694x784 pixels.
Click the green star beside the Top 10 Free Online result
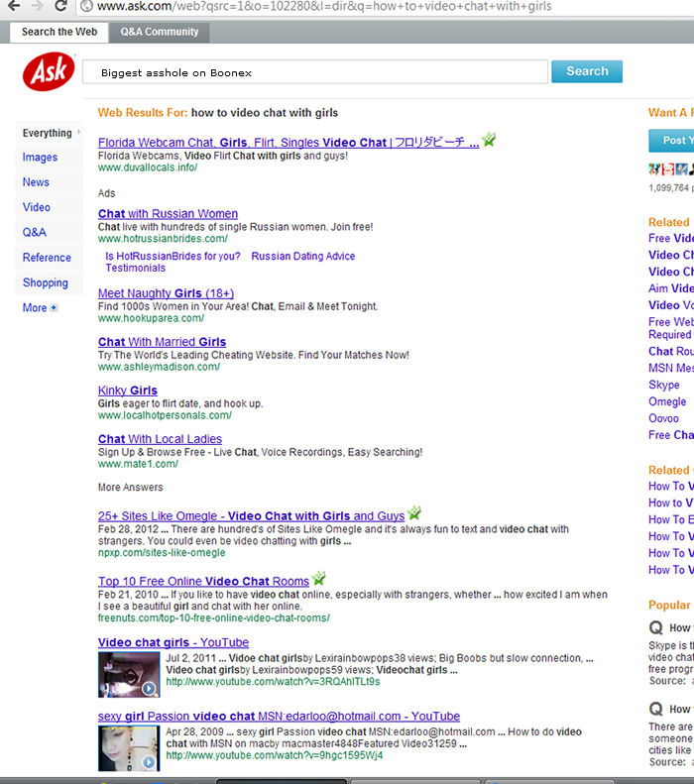pos(318,578)
